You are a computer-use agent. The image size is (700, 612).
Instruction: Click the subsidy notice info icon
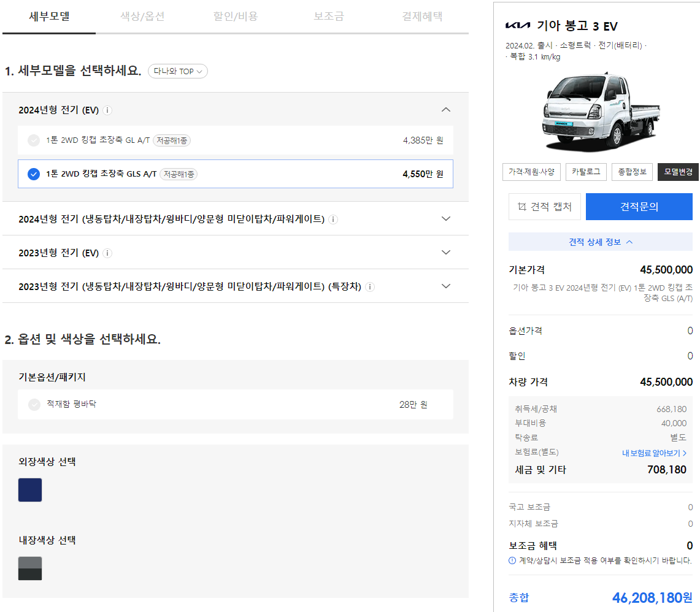tap(512, 560)
